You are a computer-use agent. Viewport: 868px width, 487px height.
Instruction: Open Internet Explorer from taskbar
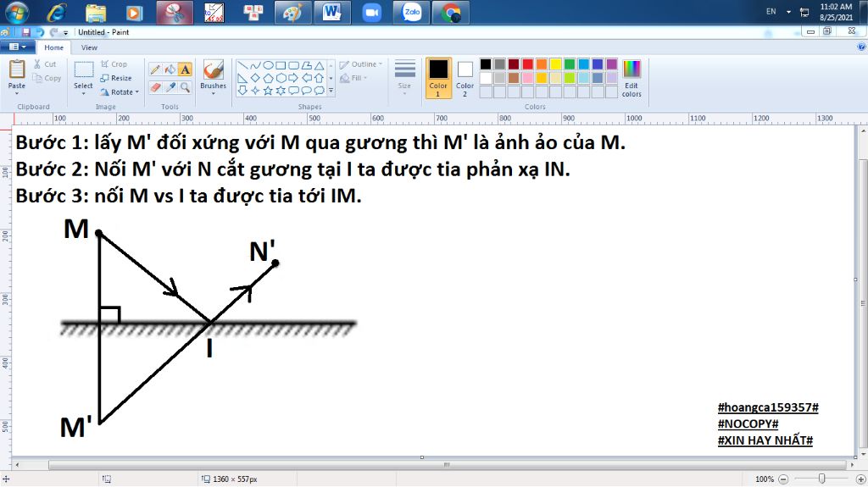click(57, 13)
